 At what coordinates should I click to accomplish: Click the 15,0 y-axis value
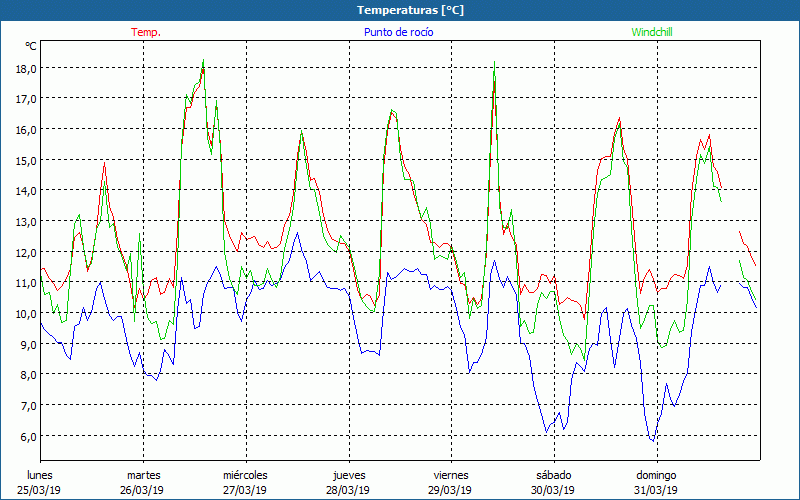(26, 160)
